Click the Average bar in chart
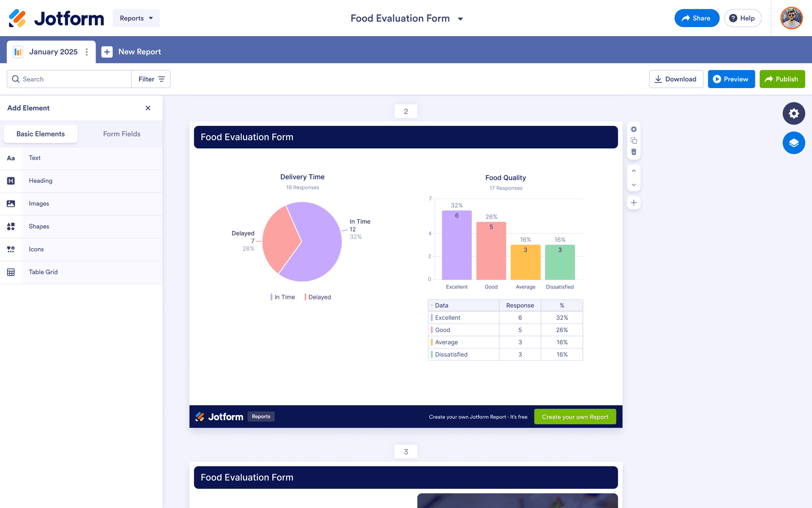 (525, 262)
